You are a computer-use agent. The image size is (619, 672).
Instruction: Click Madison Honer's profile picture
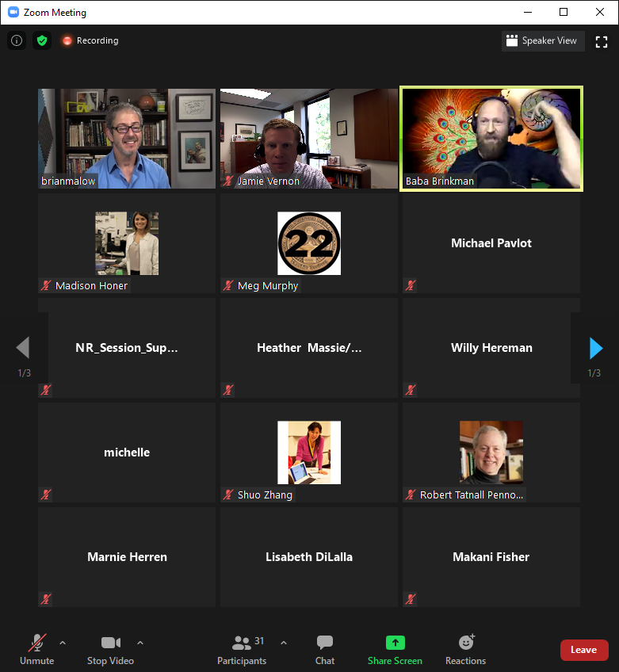[x=127, y=243]
